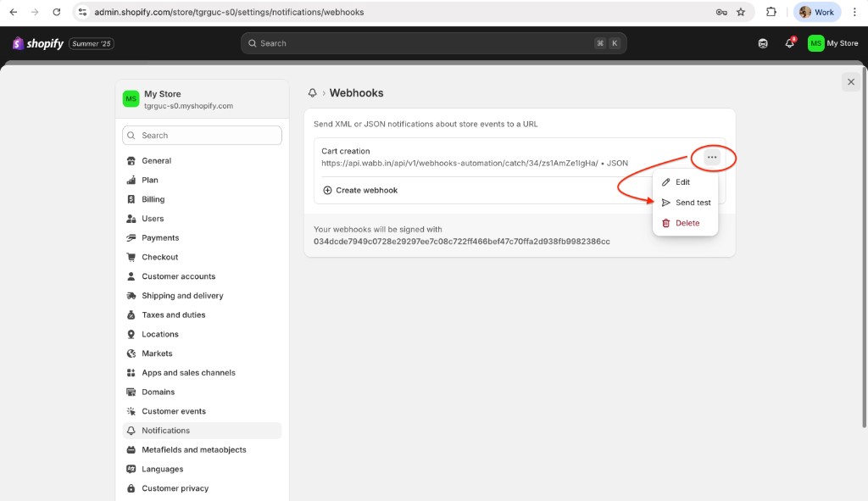Open Payments settings
868x501 pixels.
202,237
